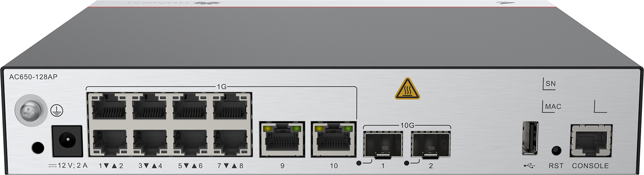Click Ethernet port 10 with LEDs
Image resolution: width=644 pixels, height=175 pixels.
coord(333,139)
